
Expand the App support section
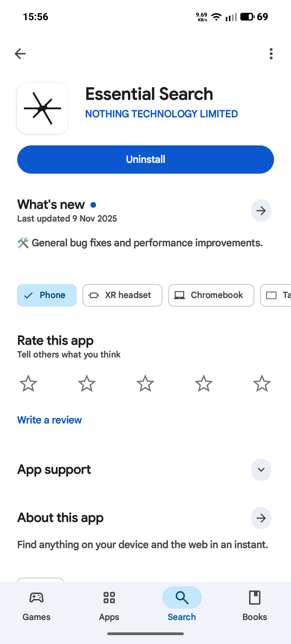coord(261,470)
